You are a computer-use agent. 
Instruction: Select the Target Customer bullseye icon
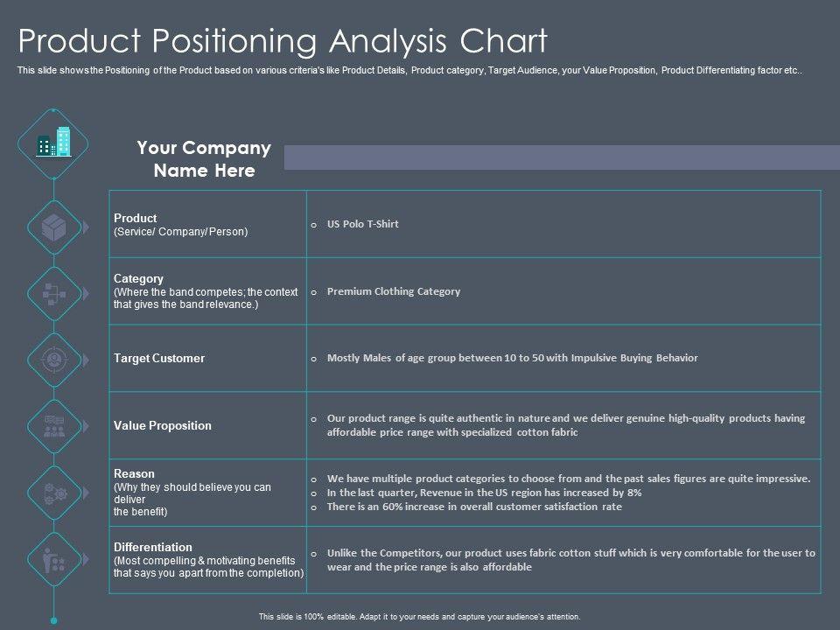53,359
